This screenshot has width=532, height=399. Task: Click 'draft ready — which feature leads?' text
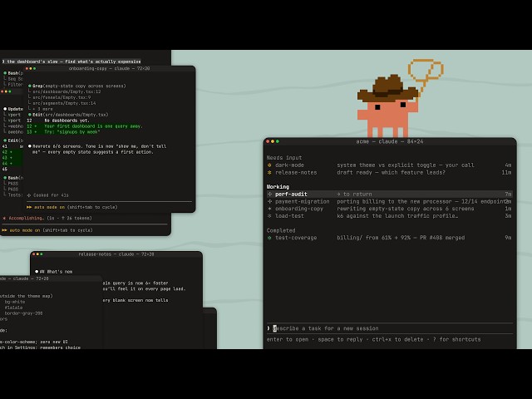391,173
